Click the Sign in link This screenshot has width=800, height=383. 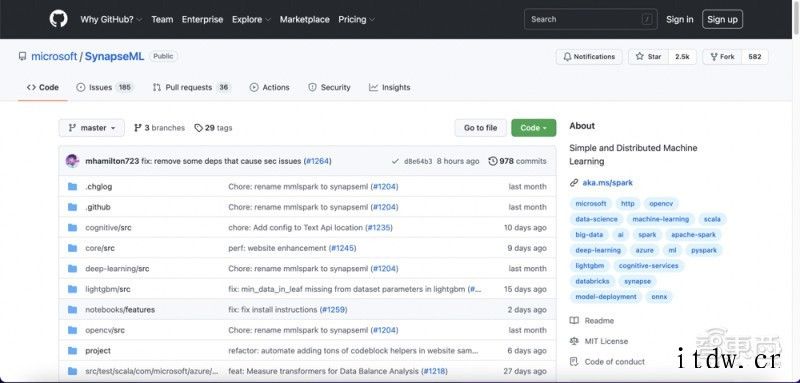[x=680, y=19]
